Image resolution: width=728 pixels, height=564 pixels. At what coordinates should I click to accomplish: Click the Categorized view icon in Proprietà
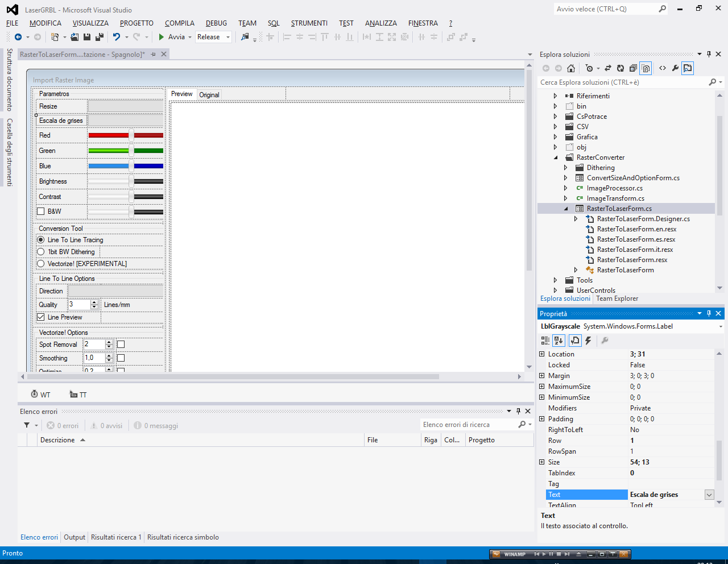click(545, 341)
